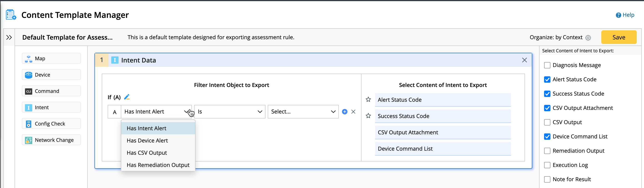The height and width of the screenshot is (188, 644).
Task: Choose Has Device Alert from the list
Action: (147, 140)
